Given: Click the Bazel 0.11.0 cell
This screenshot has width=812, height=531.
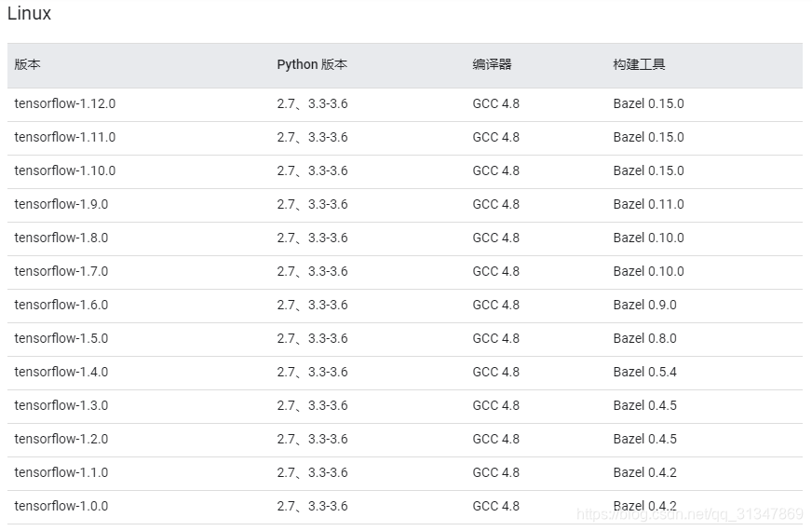Looking at the screenshot, I should [x=648, y=204].
